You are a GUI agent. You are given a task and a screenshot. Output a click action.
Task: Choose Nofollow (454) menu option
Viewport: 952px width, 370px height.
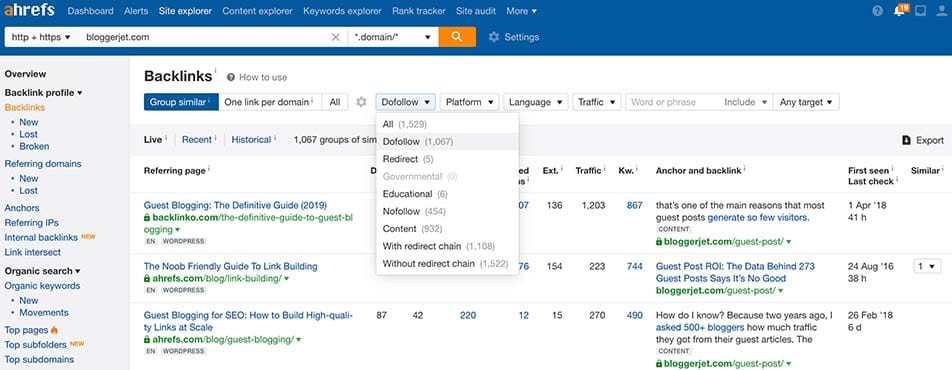[447, 211]
